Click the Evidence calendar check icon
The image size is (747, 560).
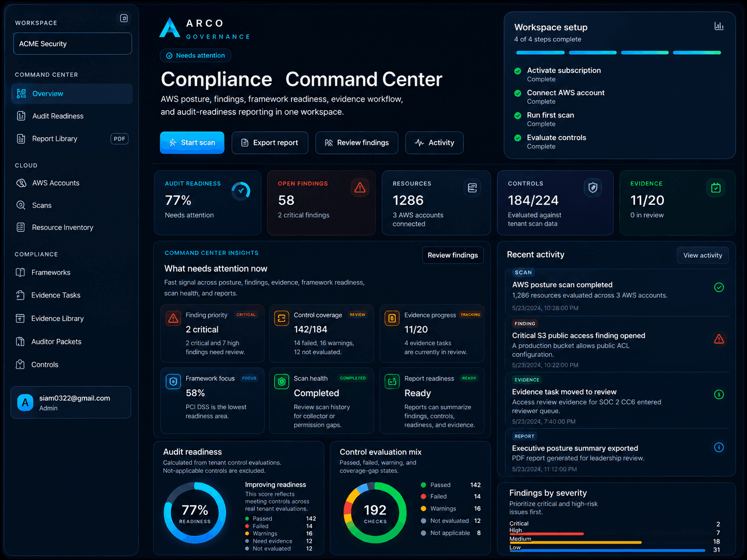tap(716, 188)
